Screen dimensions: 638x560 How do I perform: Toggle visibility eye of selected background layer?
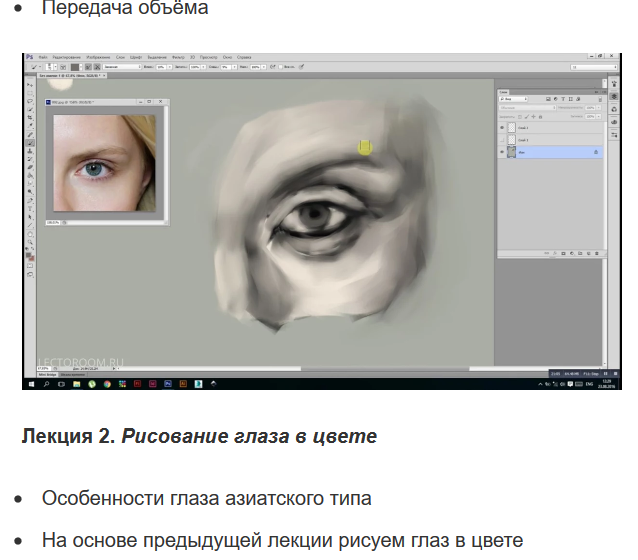(502, 152)
